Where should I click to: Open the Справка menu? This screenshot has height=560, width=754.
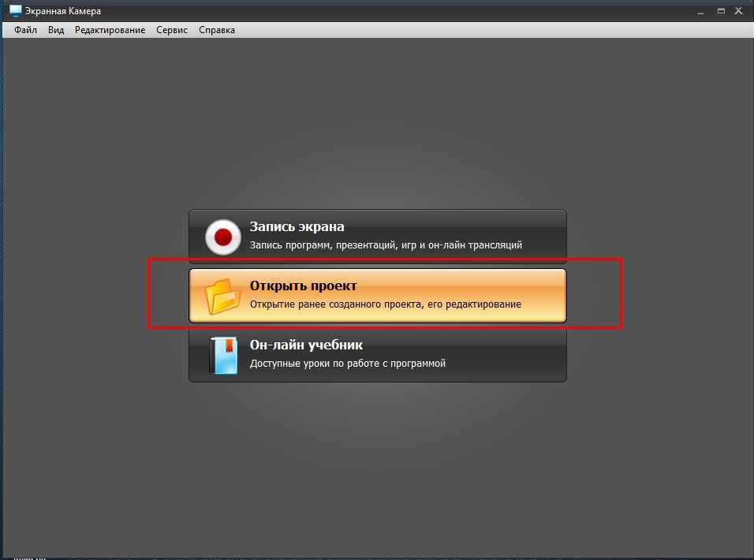click(217, 30)
